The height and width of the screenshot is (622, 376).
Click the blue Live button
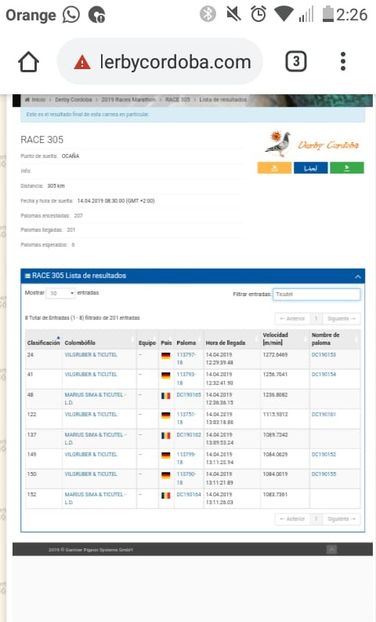(x=311, y=168)
